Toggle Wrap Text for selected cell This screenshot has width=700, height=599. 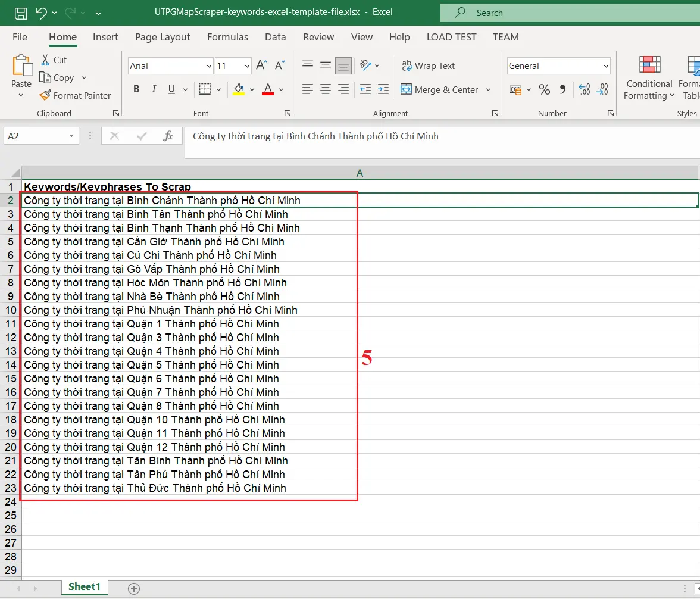pos(428,65)
